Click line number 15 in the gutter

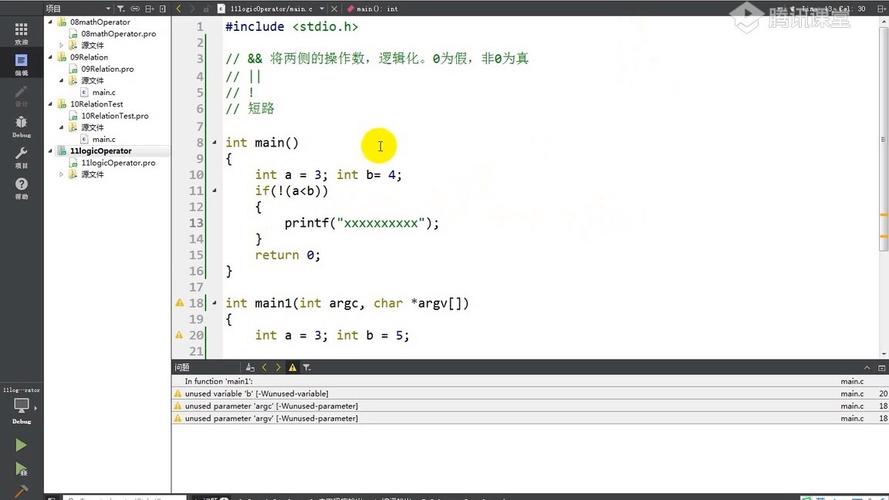(x=196, y=255)
